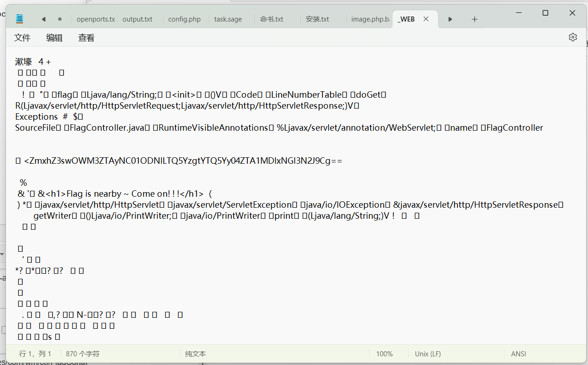The image size is (588, 365).
Task: Close the _WEB tab
Action: tap(426, 19)
